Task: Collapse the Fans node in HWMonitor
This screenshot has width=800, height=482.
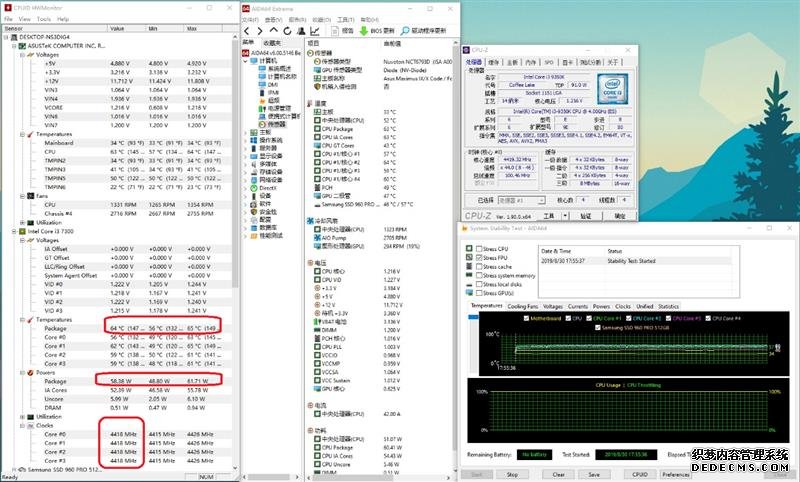Action: [23, 196]
